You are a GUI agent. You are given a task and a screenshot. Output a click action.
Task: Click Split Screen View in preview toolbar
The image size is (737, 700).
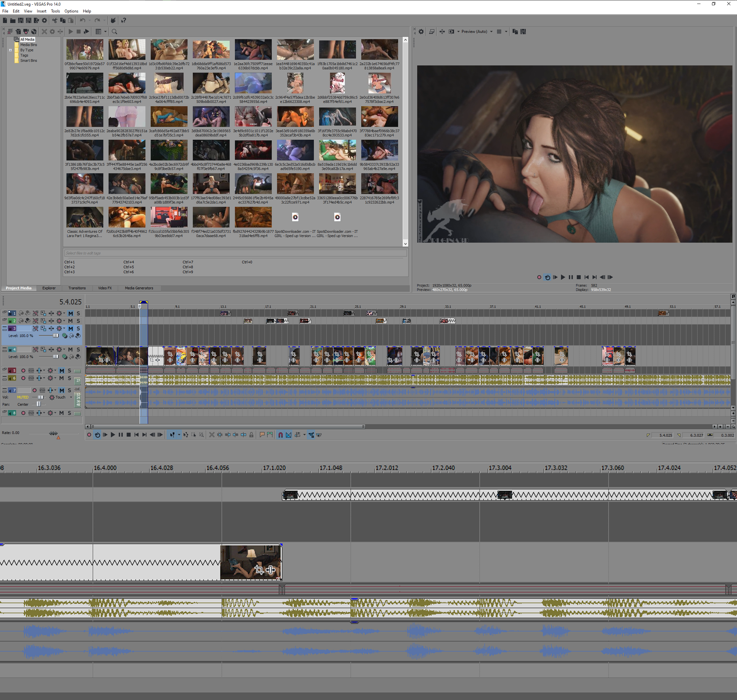click(x=451, y=32)
